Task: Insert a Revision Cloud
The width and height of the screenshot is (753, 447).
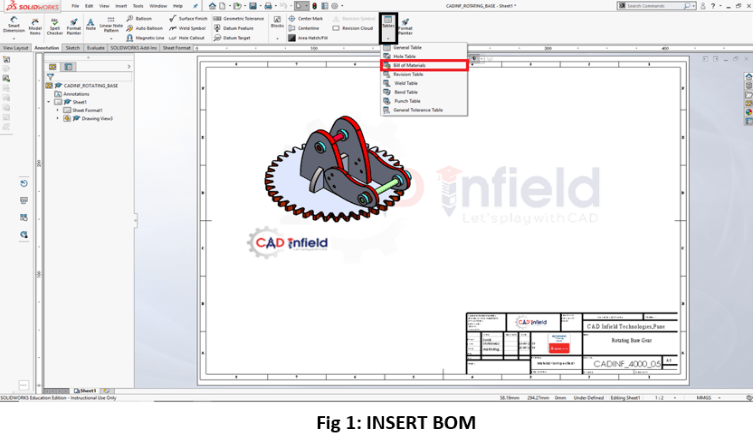Action: click(x=353, y=28)
